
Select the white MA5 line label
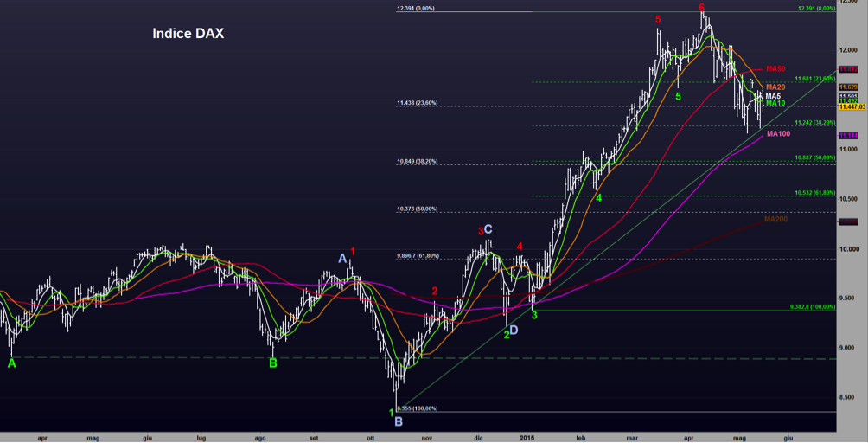pos(773,96)
